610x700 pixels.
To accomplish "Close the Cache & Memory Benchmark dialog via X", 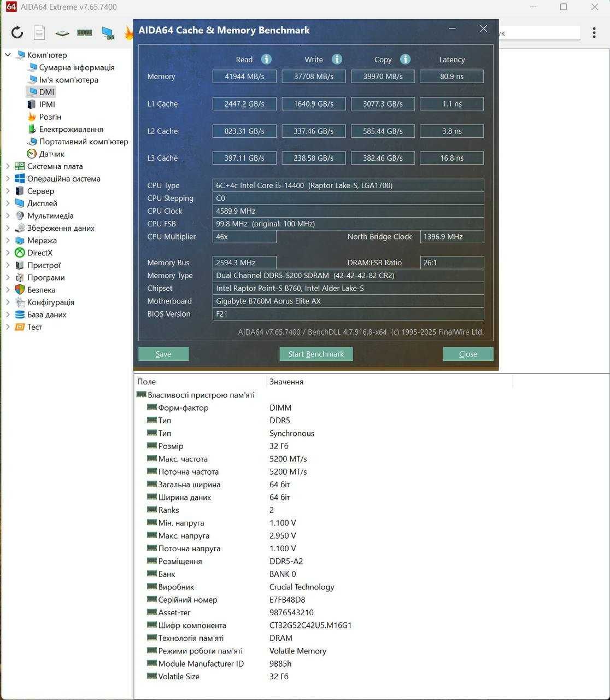I will click(483, 29).
